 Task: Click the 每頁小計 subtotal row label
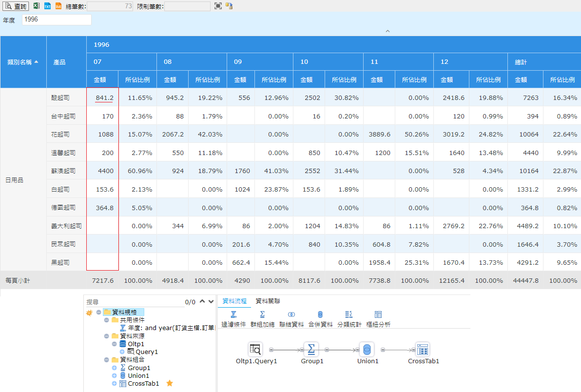[x=18, y=280]
